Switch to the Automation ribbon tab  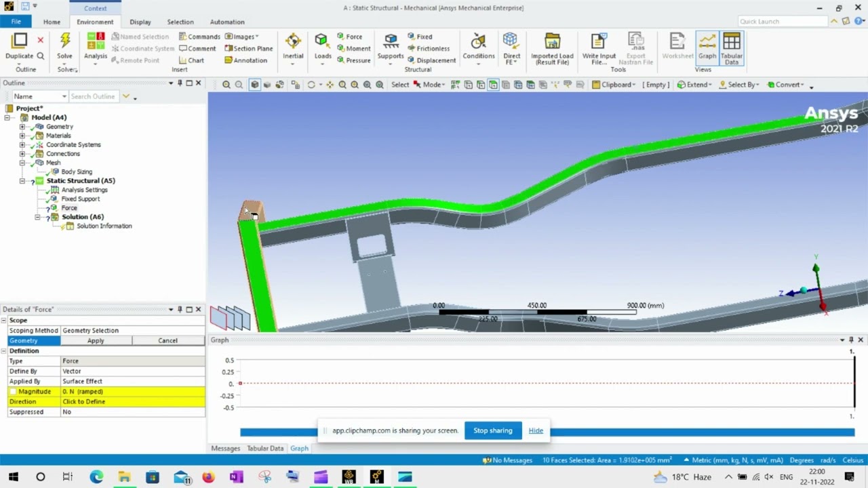227,22
